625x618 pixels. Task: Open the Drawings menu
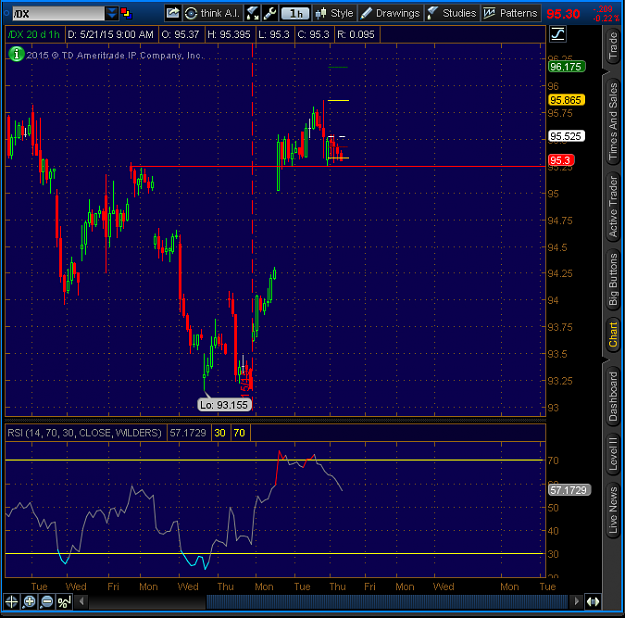coord(390,13)
